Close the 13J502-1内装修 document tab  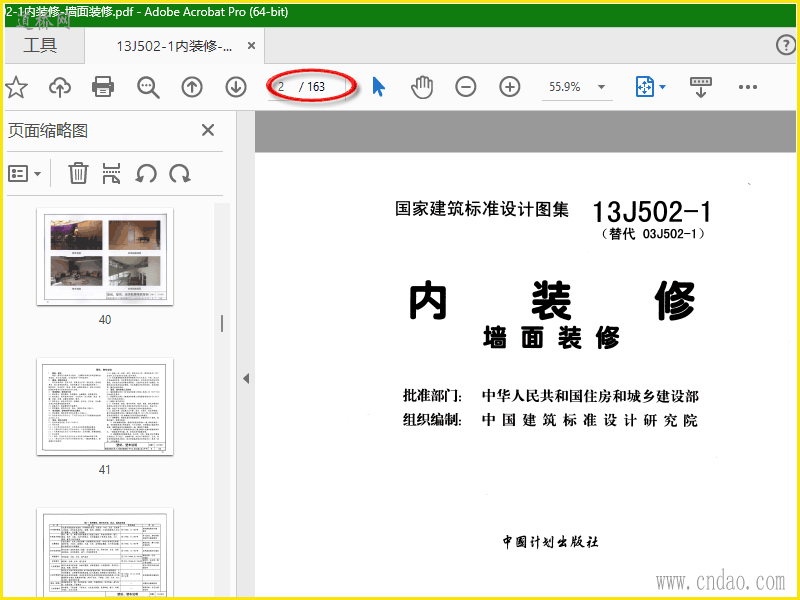coord(251,46)
